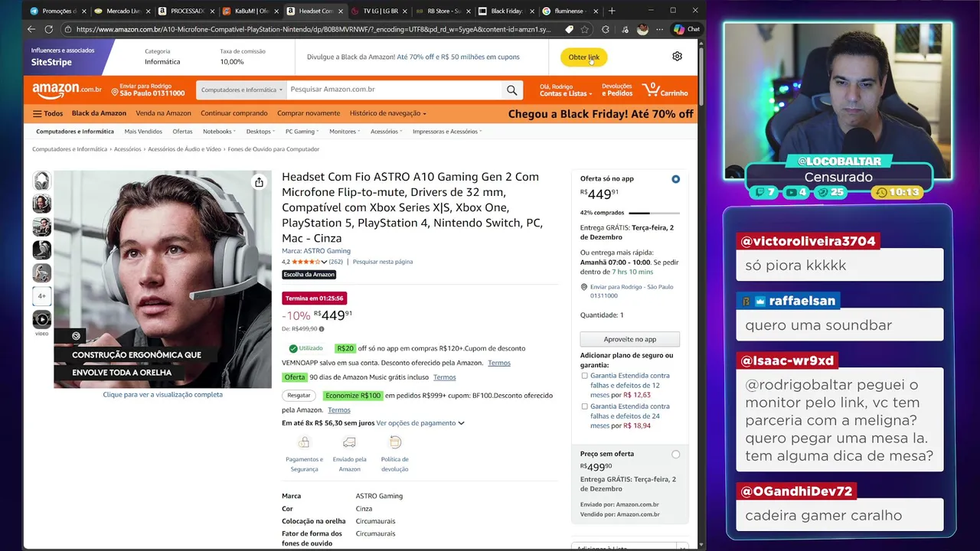980x551 pixels.
Task: Click Acessórios breadcrumb link
Action: [x=127, y=149]
